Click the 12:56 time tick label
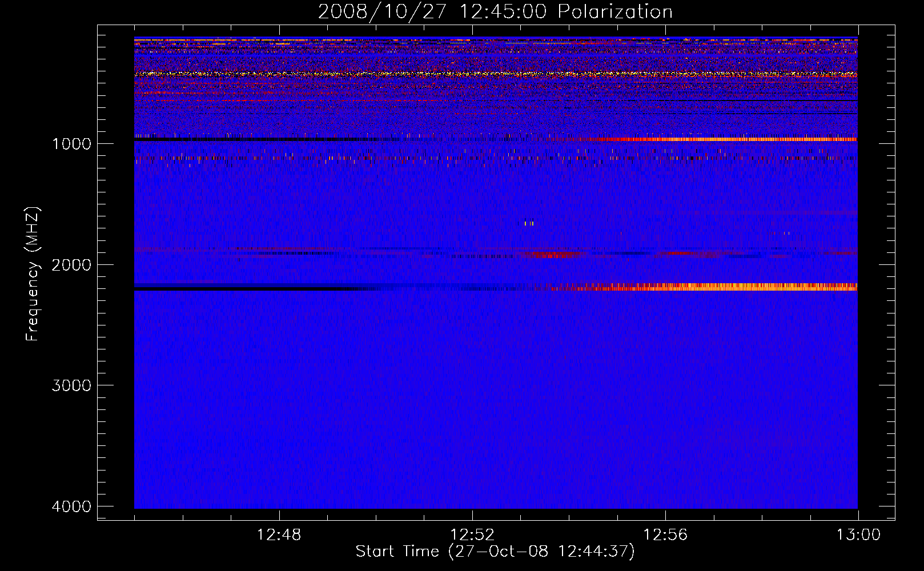 tap(665, 535)
